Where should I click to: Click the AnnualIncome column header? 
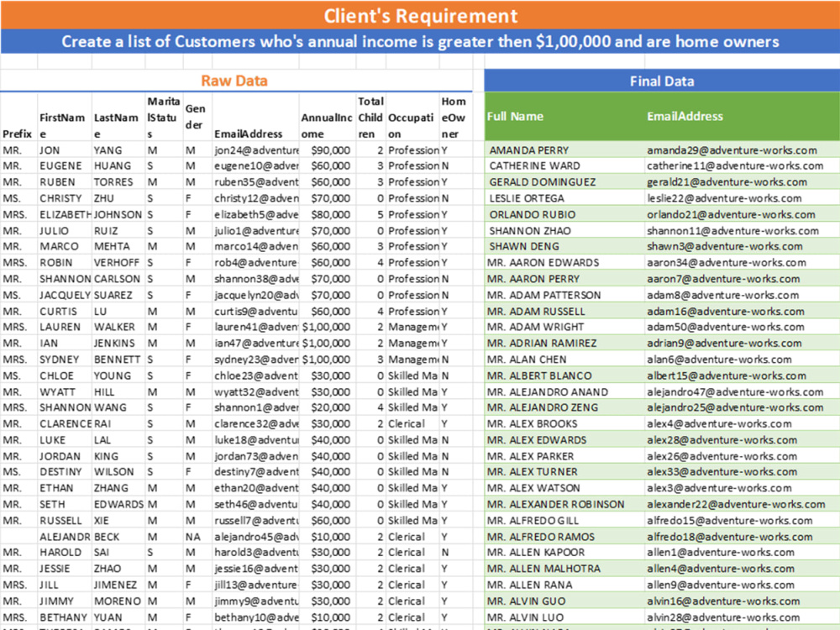point(327,118)
